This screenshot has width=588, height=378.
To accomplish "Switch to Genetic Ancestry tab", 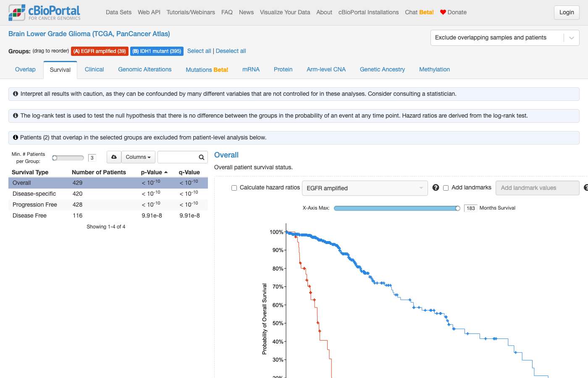I will (382, 70).
